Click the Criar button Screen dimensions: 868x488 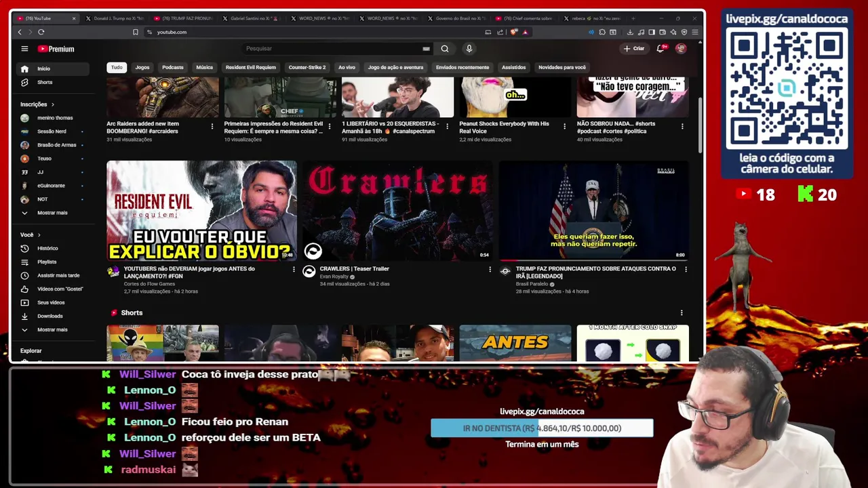click(634, 49)
